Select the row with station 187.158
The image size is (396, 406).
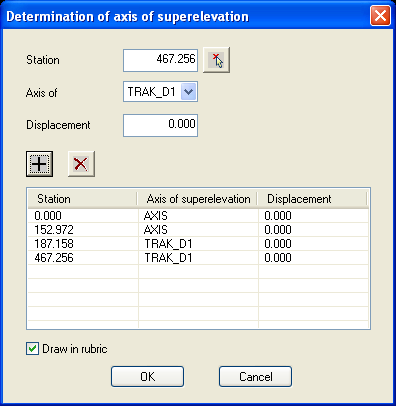coord(198,244)
